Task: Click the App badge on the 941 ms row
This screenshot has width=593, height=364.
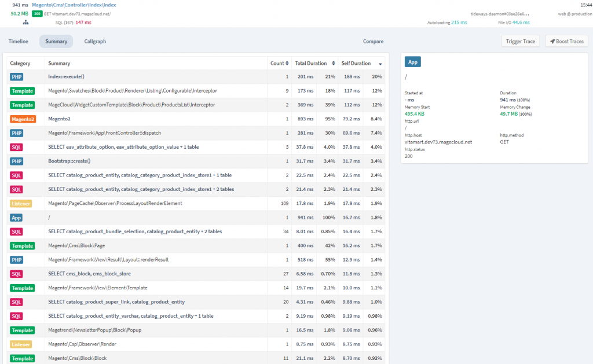Action: click(x=16, y=218)
